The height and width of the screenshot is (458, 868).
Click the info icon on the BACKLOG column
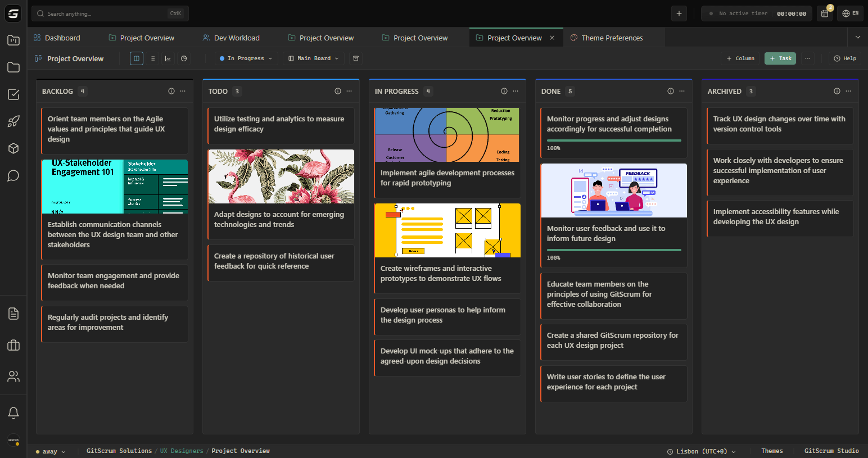(171, 90)
